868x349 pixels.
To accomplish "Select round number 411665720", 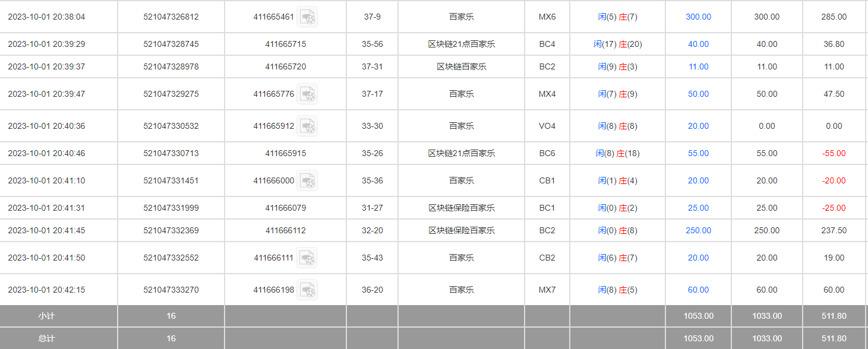I will pyautogui.click(x=286, y=66).
